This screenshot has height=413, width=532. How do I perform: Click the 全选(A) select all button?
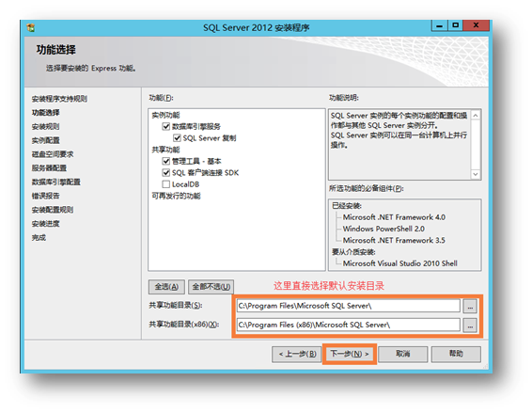(166, 287)
